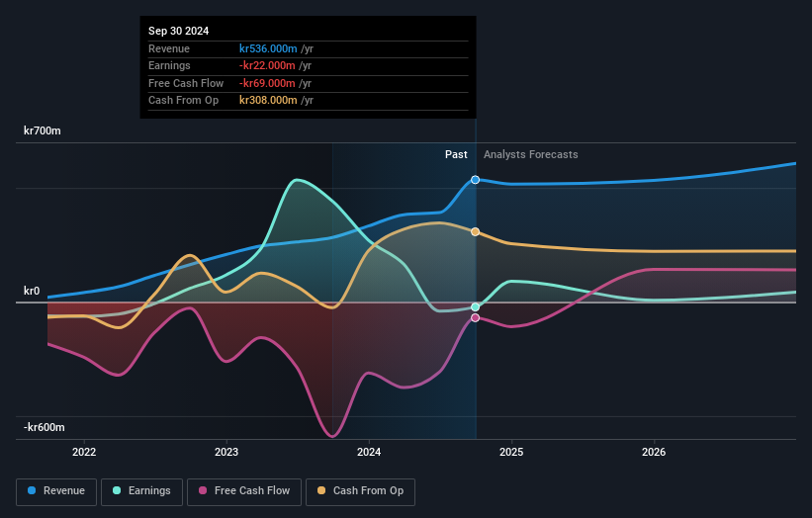Viewport: 812px width, 518px height.
Task: Click the kr0 y-axis label
Action: [x=32, y=291]
